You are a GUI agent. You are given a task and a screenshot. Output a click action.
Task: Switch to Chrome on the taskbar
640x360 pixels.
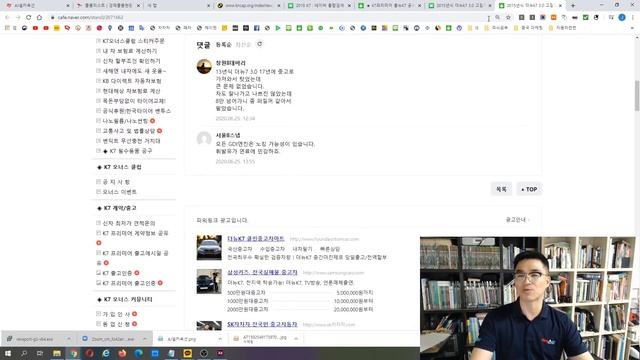coord(73,353)
